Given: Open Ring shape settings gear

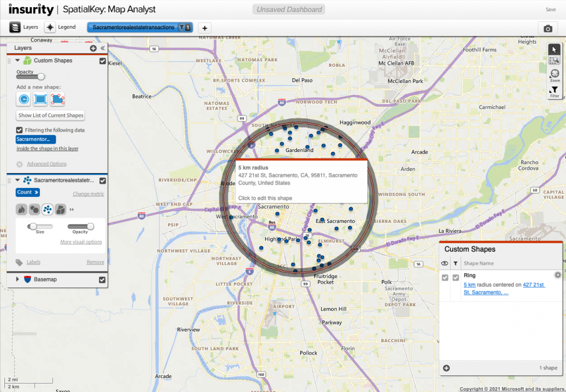Looking at the screenshot, I should click(x=558, y=275).
